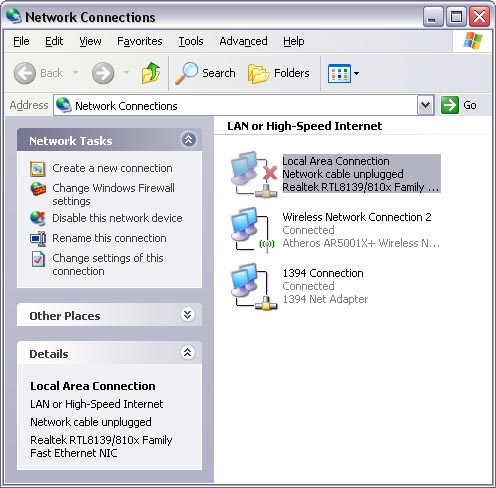Open the Address bar dropdown arrow
Viewport: 496px width, 488px height.
425,105
